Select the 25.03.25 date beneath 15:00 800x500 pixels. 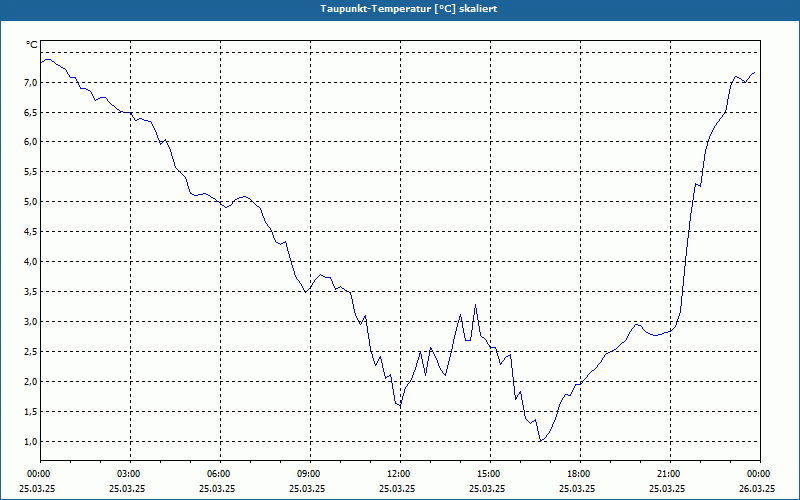[487, 488]
